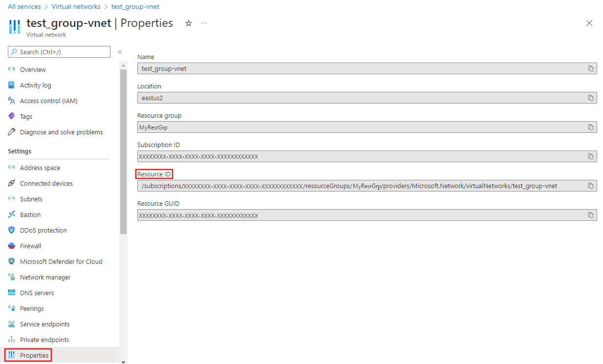
Task: Copy the Resource GUID value
Action: pyautogui.click(x=590, y=215)
